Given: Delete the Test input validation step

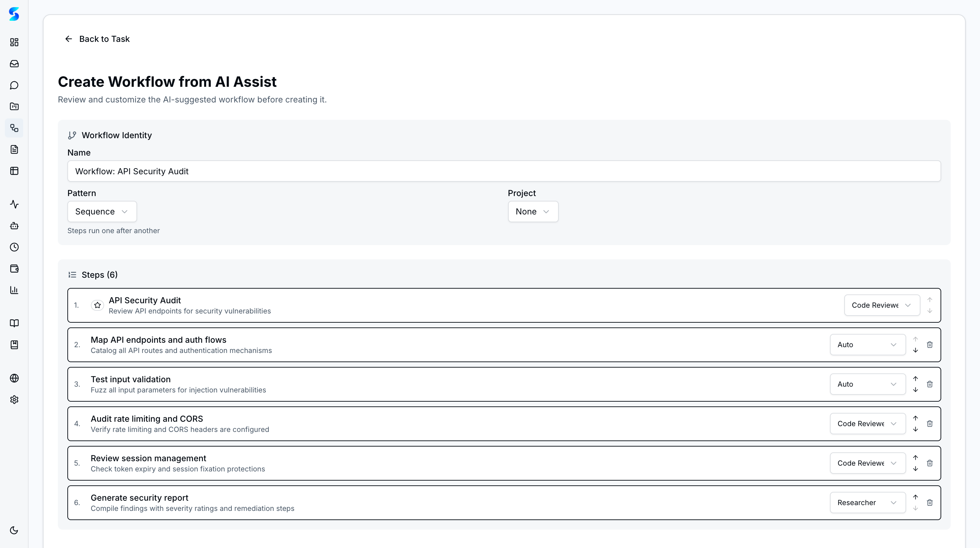Looking at the screenshot, I should tap(930, 384).
